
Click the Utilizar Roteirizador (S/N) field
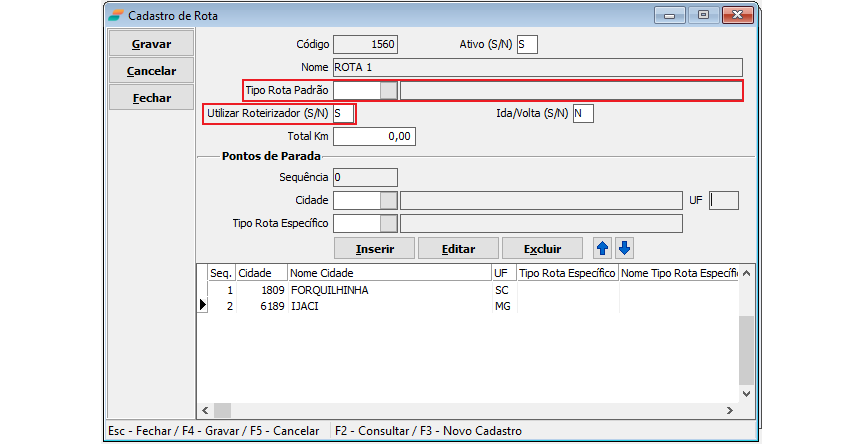tap(344, 114)
